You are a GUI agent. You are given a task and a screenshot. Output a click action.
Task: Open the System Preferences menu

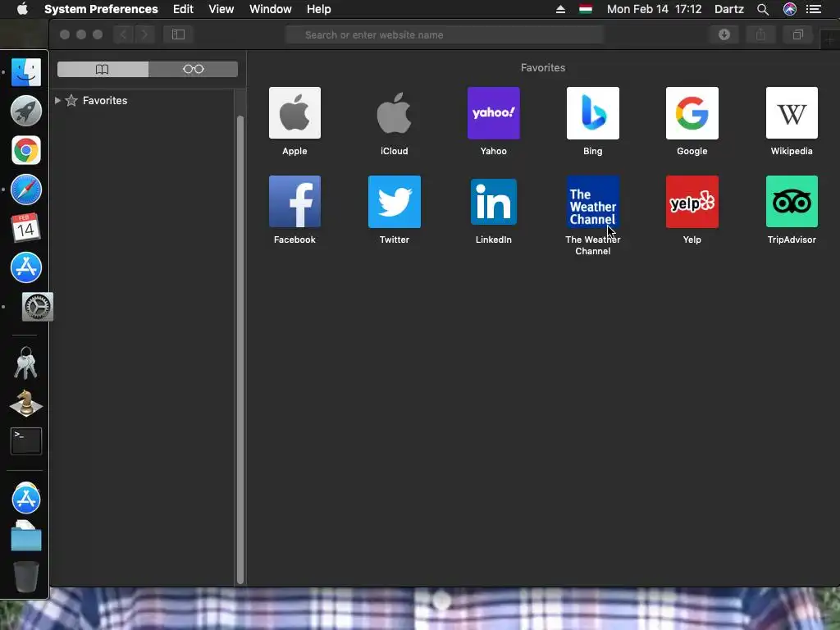pyautogui.click(x=101, y=9)
